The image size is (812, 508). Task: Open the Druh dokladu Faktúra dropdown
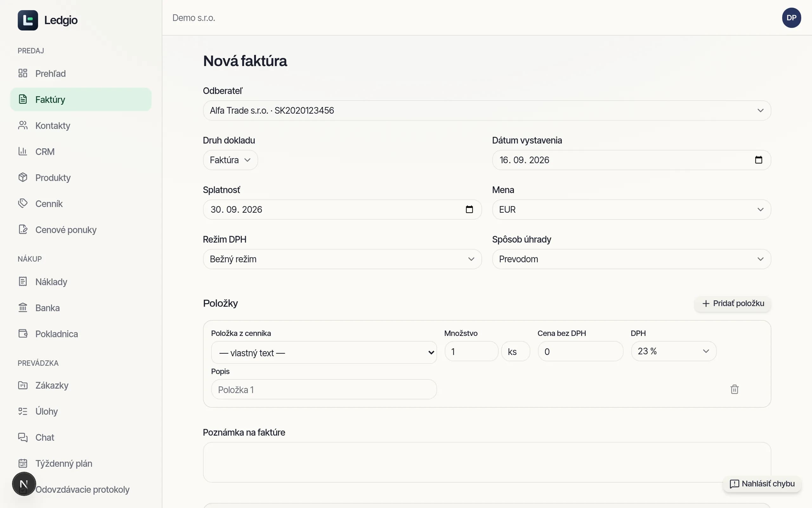point(231,160)
